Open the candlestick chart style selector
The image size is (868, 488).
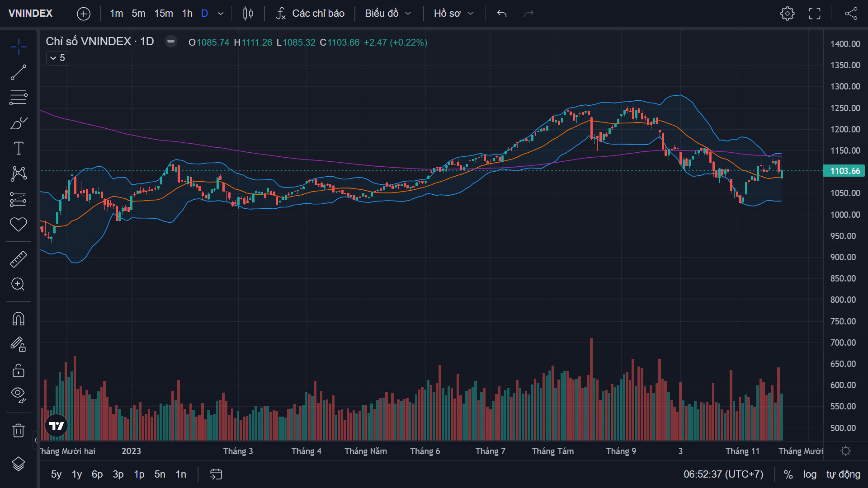pyautogui.click(x=248, y=14)
